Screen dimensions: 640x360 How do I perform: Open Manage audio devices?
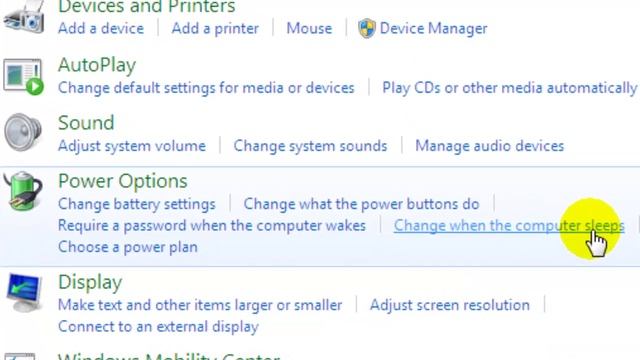point(489,146)
